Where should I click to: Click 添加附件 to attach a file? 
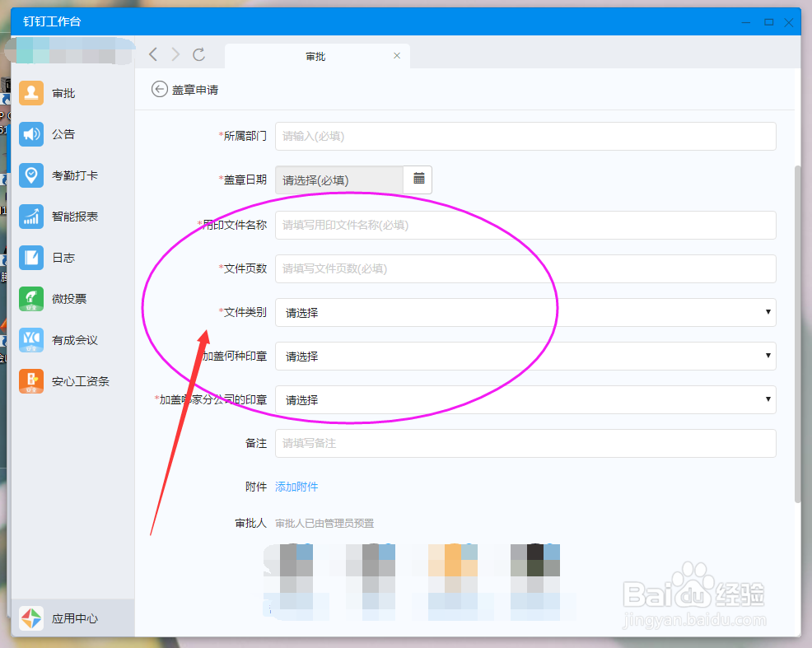296,487
